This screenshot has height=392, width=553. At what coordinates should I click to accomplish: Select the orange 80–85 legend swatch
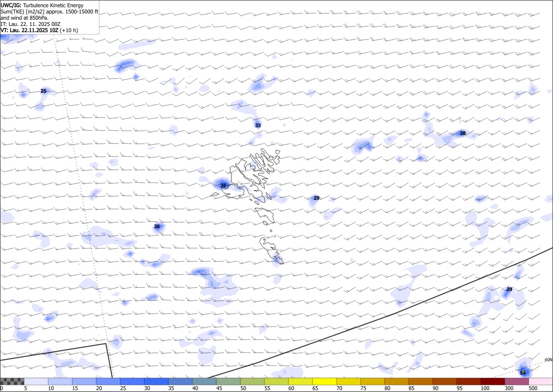pyautogui.click(x=396, y=381)
